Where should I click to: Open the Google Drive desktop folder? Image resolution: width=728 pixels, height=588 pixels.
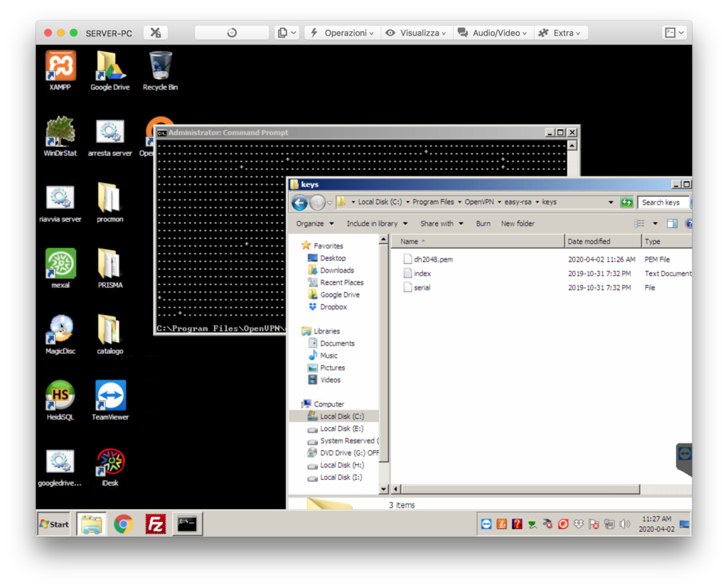[x=110, y=70]
